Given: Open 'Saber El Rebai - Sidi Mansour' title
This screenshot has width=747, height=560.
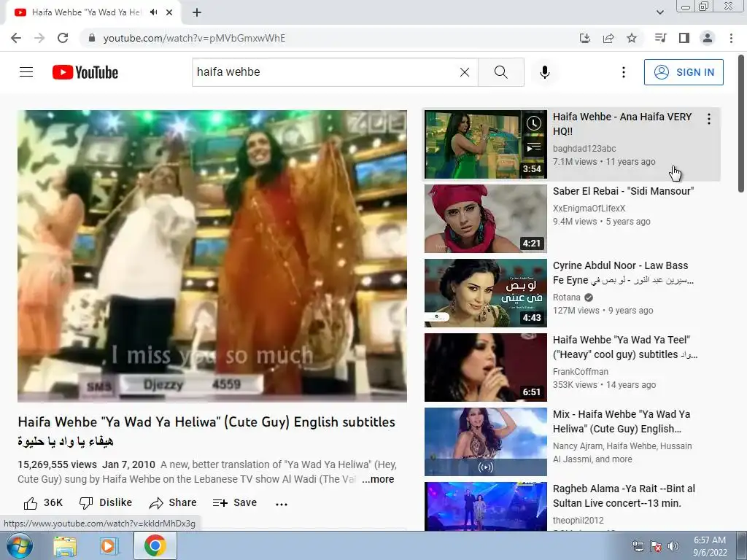Looking at the screenshot, I should [x=623, y=191].
